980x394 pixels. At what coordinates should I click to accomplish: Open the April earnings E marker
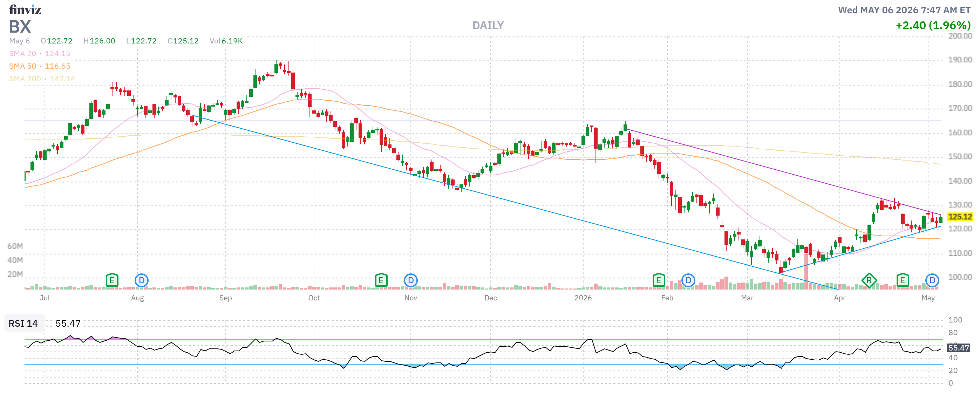[903, 281]
